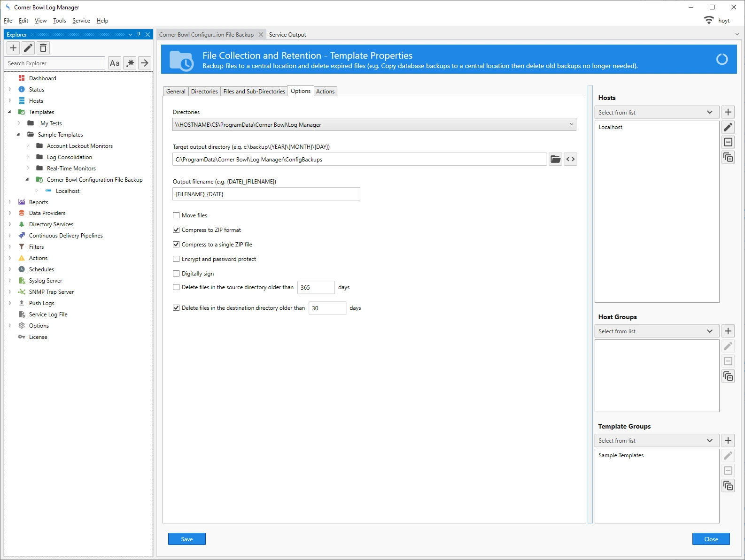Open the Service menu
Image resolution: width=745 pixels, height=560 pixels.
point(81,21)
